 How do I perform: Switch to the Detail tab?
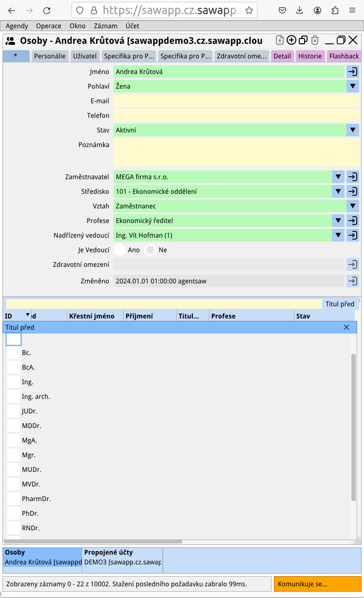tap(282, 56)
